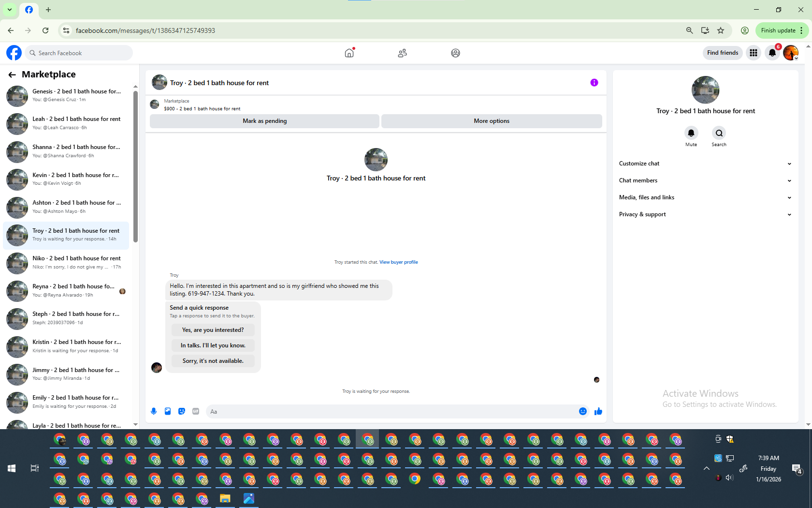
Task: Click the Find friends button
Action: click(723, 53)
